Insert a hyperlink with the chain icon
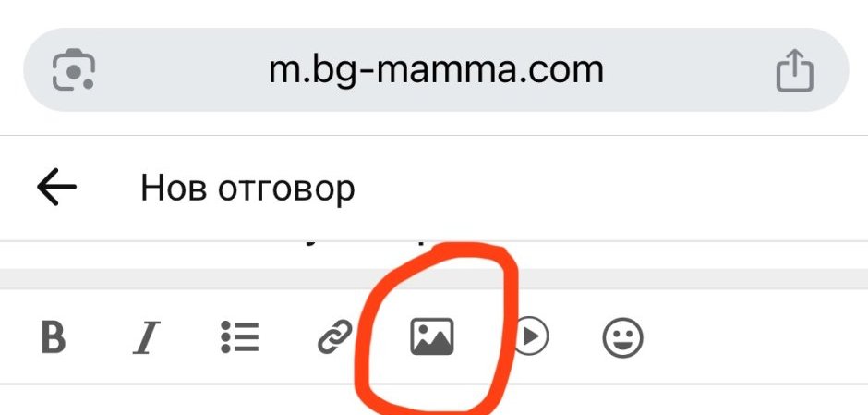868x415 pixels. pyautogui.click(x=335, y=336)
